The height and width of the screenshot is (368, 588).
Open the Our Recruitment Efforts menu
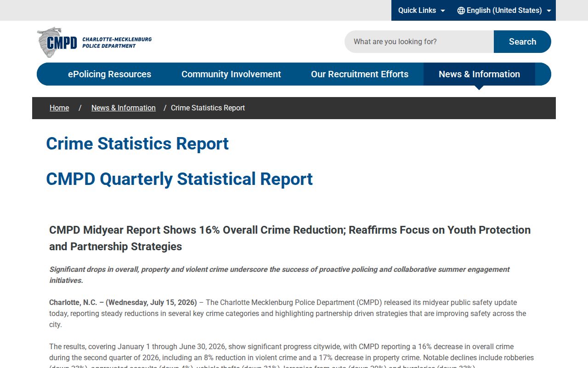360,74
